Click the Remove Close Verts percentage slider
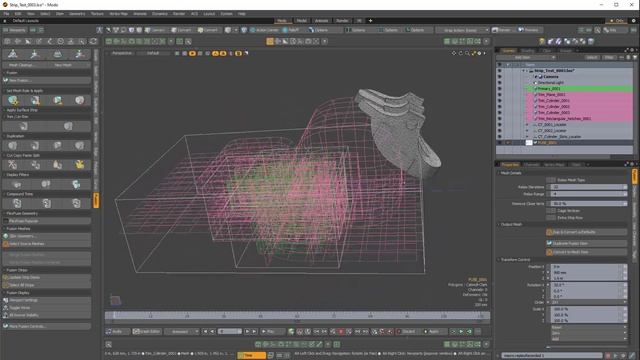The width and height of the screenshot is (640, 360). [x=588, y=204]
